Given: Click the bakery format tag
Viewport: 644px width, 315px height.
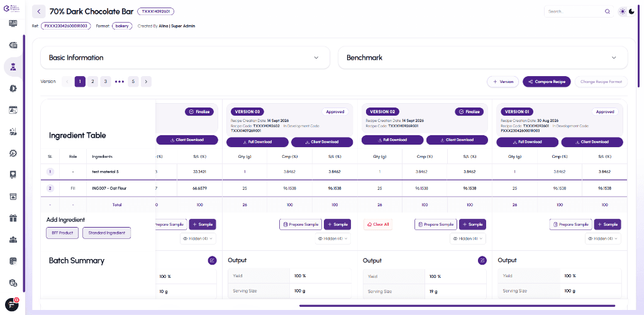Looking at the screenshot, I should pyautogui.click(x=122, y=26).
